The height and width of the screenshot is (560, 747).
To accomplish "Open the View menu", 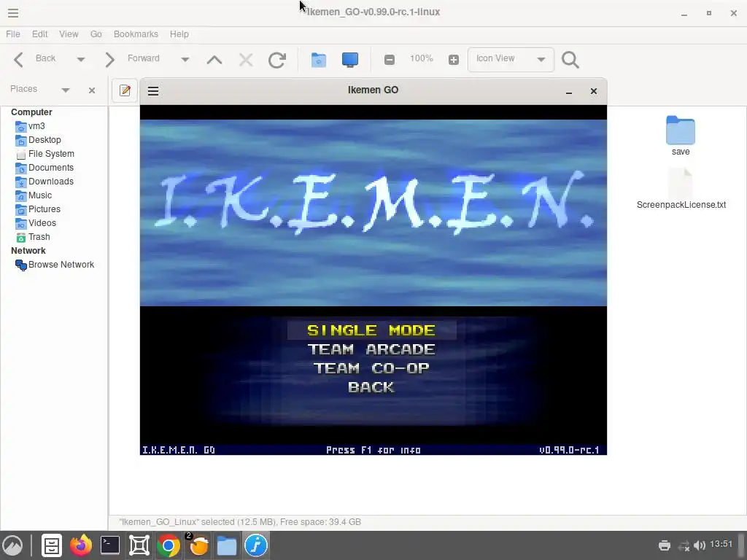I will (x=69, y=34).
